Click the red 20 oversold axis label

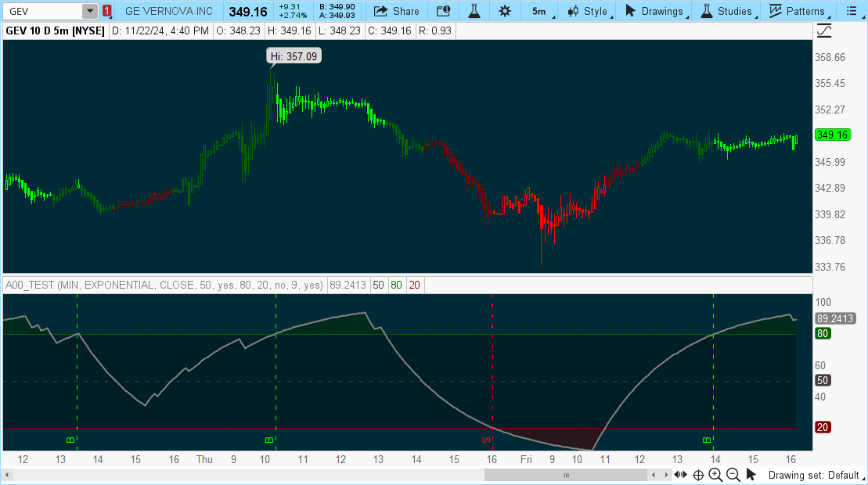(823, 427)
